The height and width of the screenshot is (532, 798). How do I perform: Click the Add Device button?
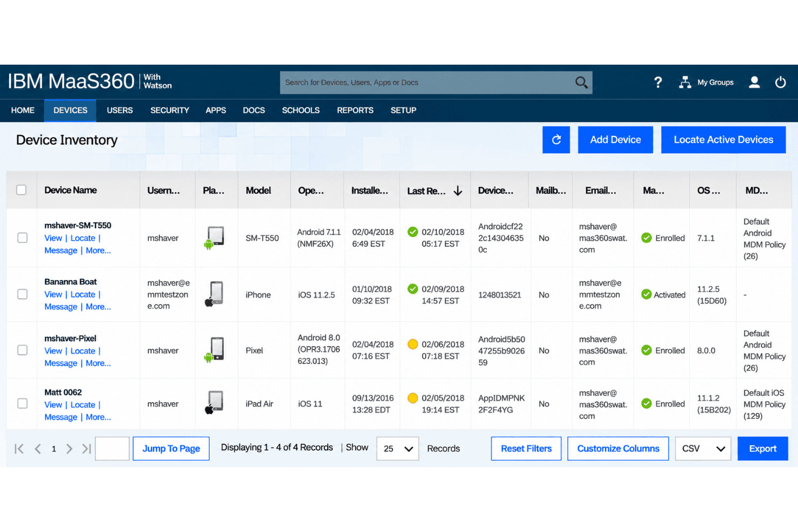[615, 140]
